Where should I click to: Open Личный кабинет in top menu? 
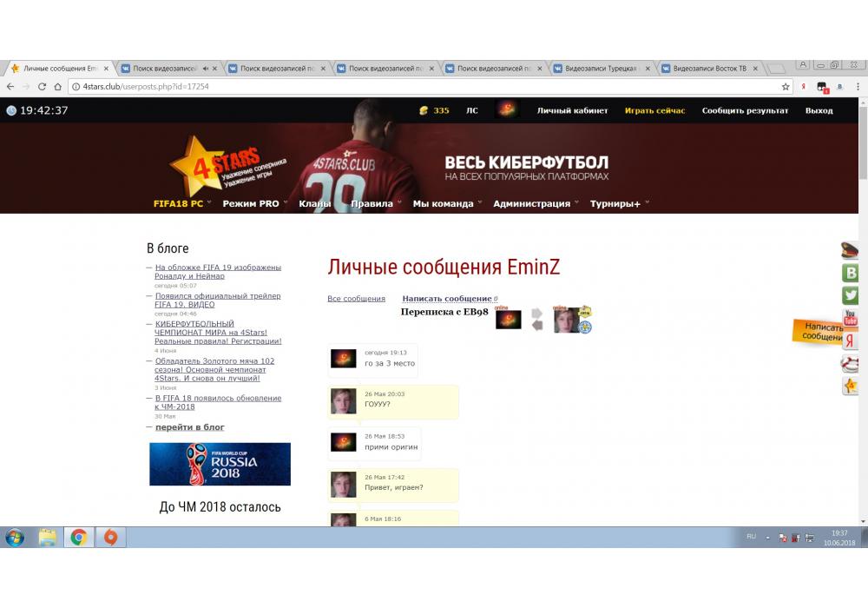coord(572,110)
